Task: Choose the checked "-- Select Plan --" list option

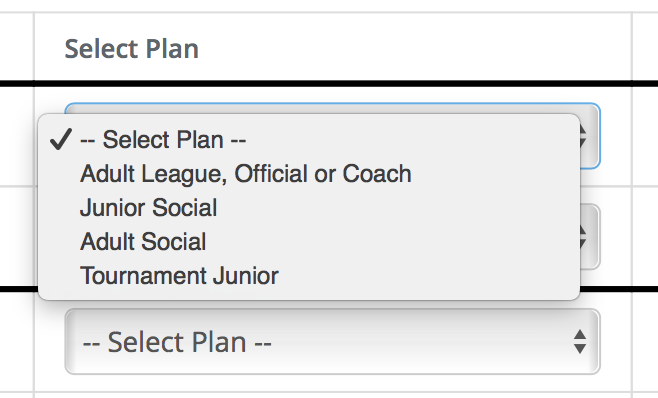Action: click(309, 139)
